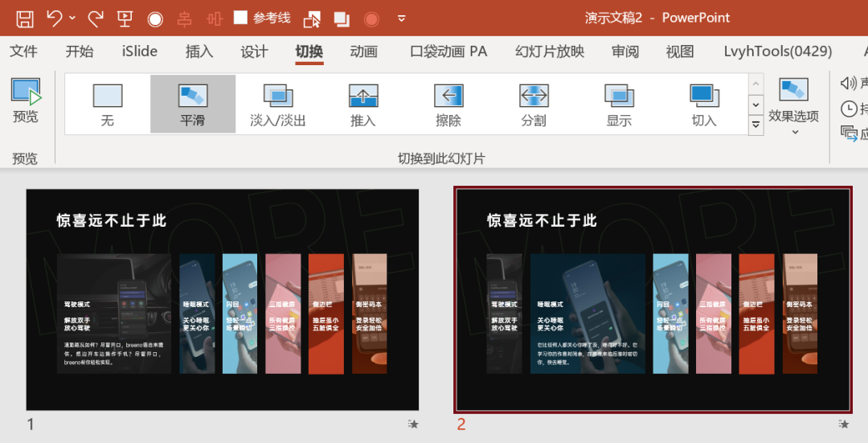Image resolution: width=868 pixels, height=443 pixels.
Task: Switch to the iSlide tab
Action: point(140,51)
